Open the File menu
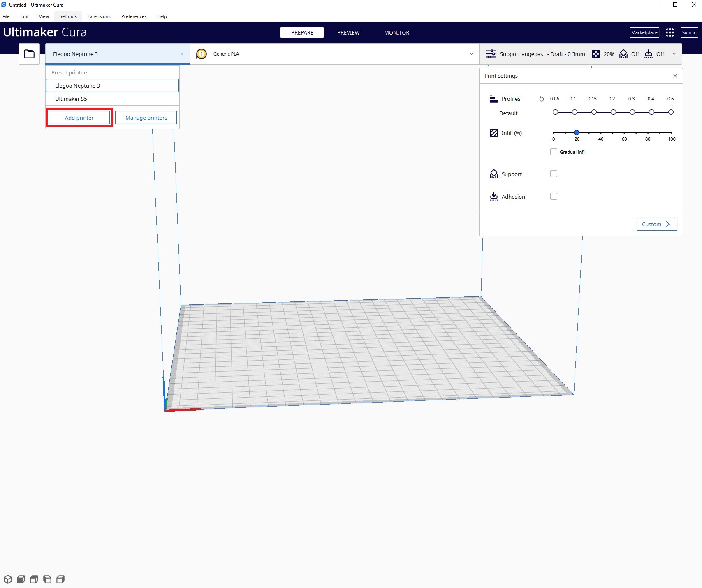702x588 pixels. 6,16
